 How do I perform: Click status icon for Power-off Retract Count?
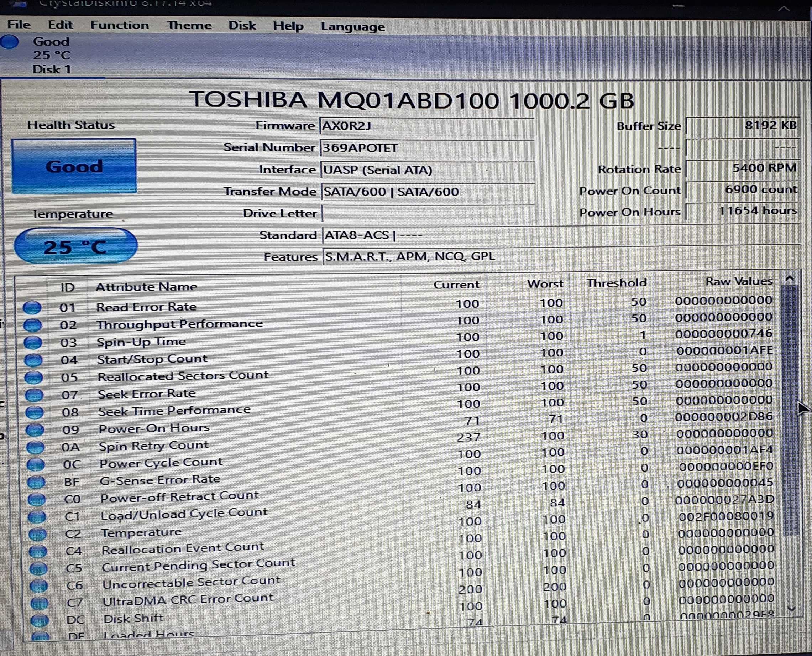coord(37,500)
